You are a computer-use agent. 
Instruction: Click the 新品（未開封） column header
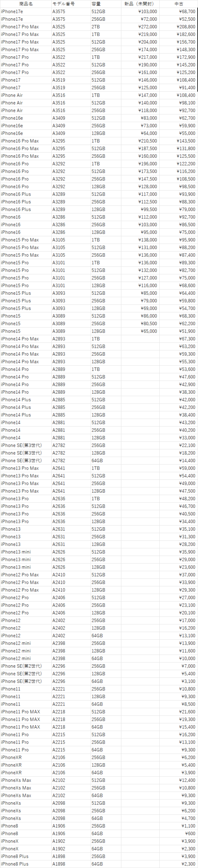pyautogui.click(x=139, y=4)
